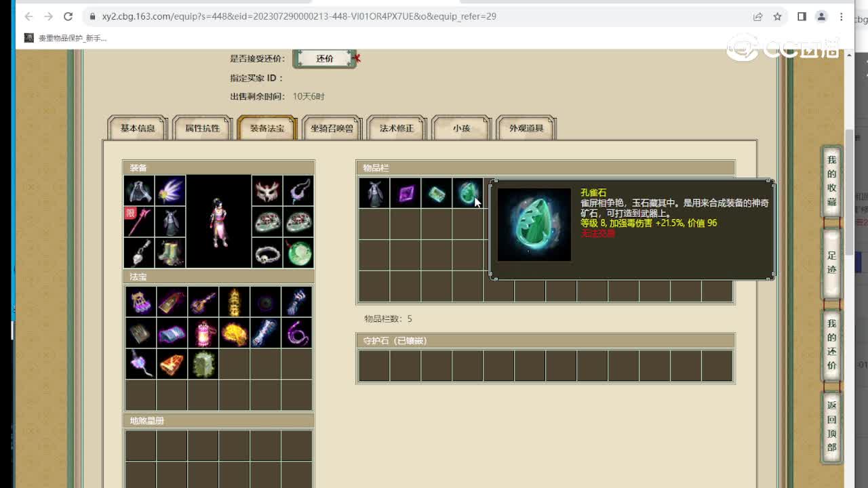Click 返回顶部 to return to top
The image size is (868, 488).
[832, 426]
